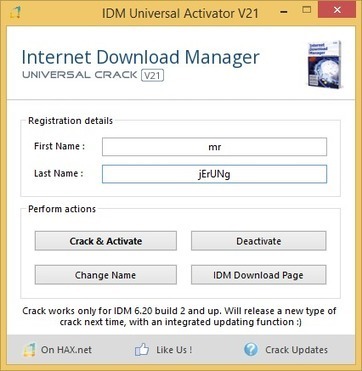The image size is (362, 371).
Task: Click the HAX.net logo icon in footer
Action: click(x=29, y=350)
